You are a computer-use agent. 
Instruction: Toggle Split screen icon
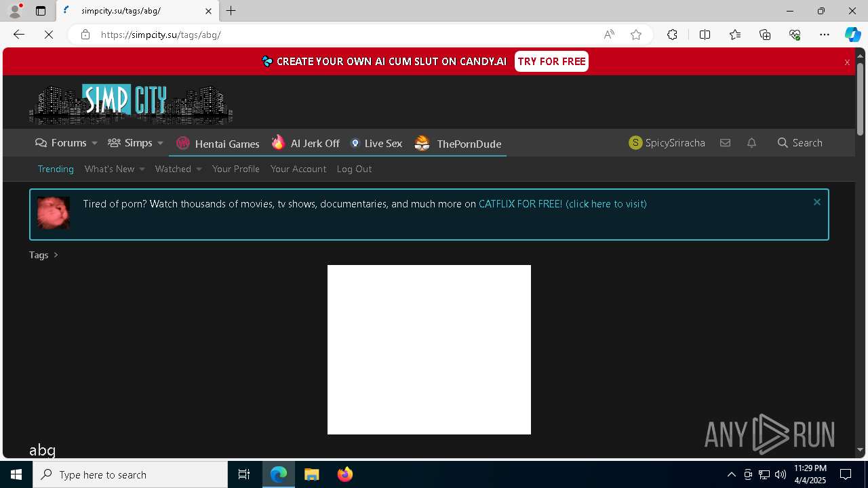(705, 35)
